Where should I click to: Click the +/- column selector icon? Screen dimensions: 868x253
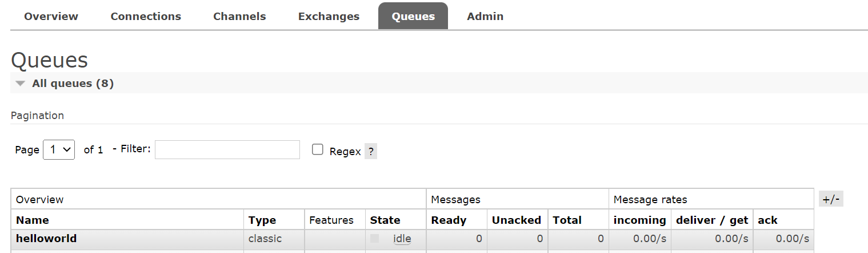pyautogui.click(x=831, y=199)
